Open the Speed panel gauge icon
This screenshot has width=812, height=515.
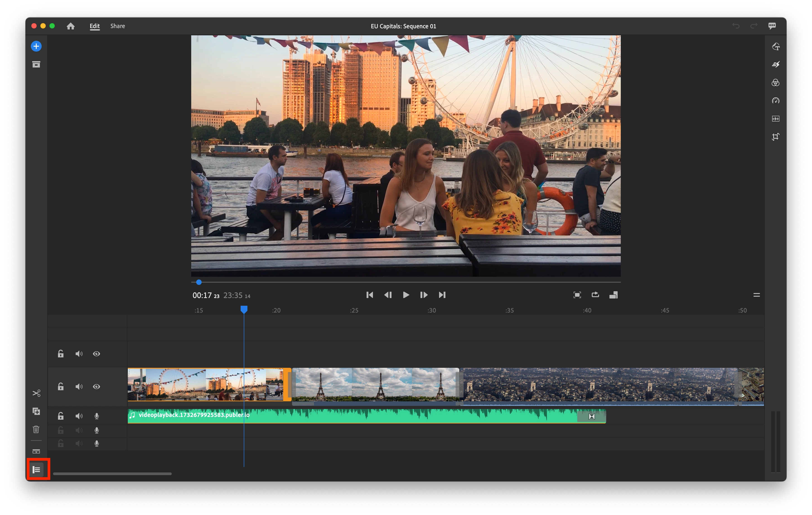click(776, 100)
